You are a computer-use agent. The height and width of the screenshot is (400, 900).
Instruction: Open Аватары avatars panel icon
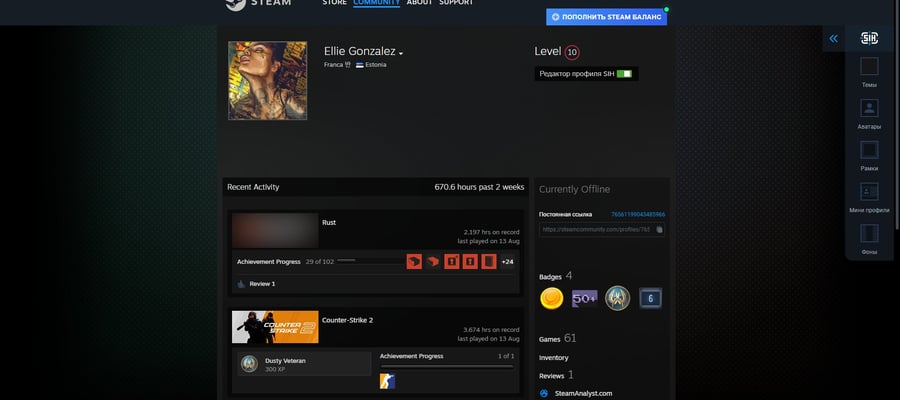click(x=869, y=108)
